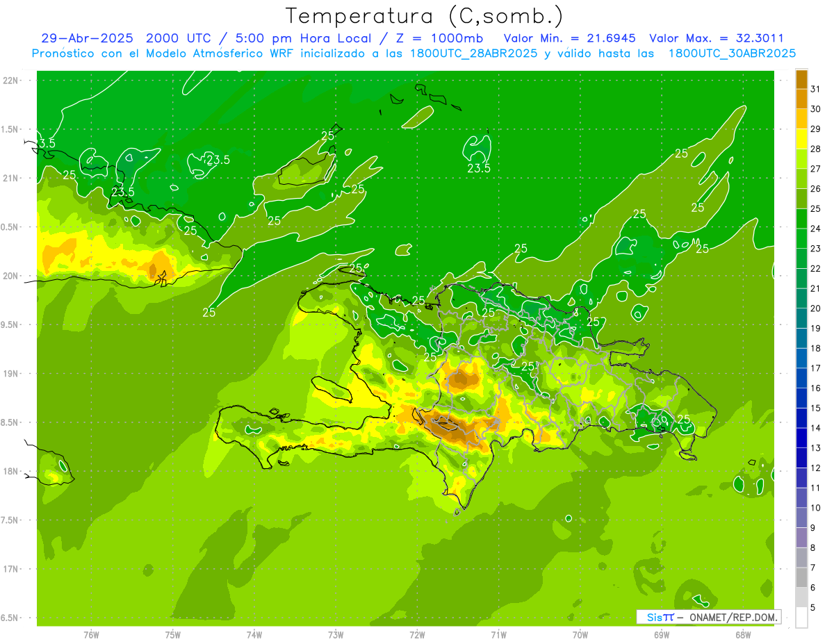
Task: Click the "73W" longitude axis label
Action: point(336,635)
